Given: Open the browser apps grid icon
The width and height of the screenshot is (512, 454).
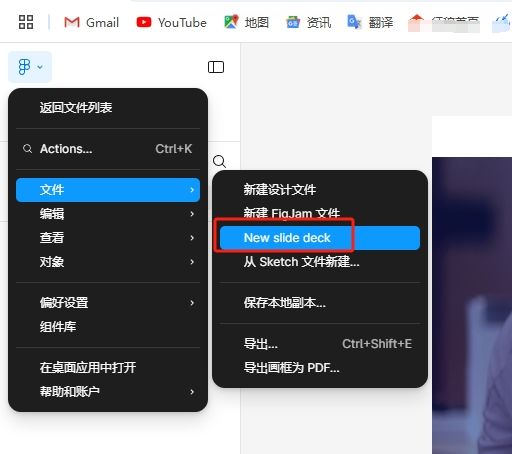Looking at the screenshot, I should tap(26, 22).
